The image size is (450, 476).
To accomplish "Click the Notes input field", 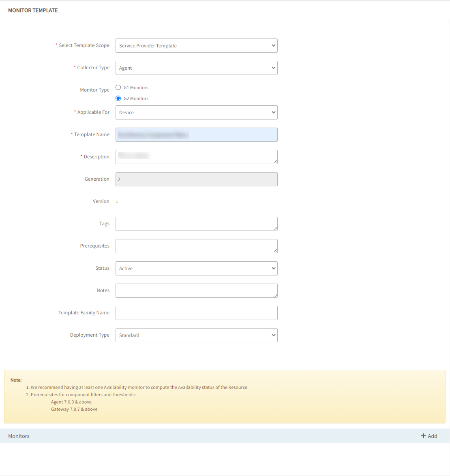I will pyautogui.click(x=196, y=290).
